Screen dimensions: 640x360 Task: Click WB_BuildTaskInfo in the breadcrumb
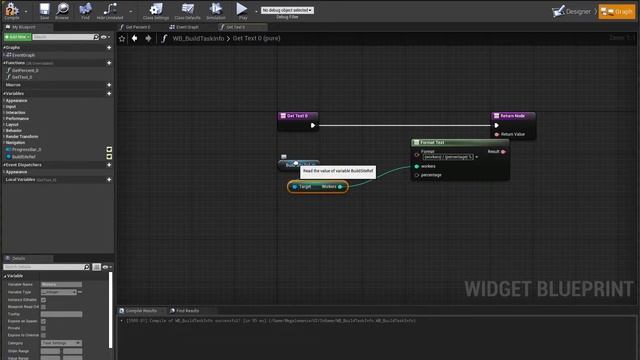pyautogui.click(x=198, y=38)
